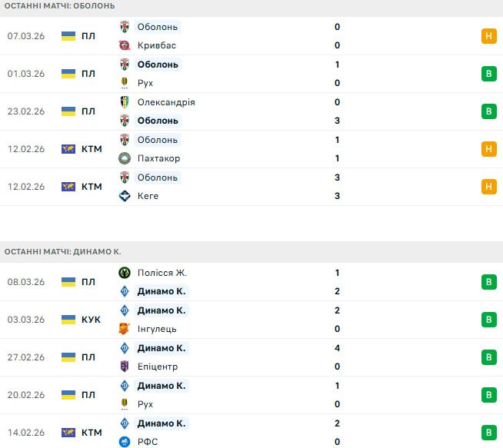Click the Ukraine flag for 07.03.26 match
503x448 pixels.
68,36
